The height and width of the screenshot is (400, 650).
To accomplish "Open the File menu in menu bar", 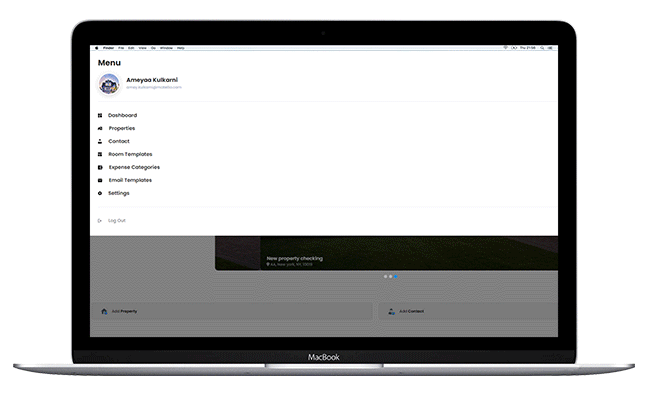I will coord(121,48).
